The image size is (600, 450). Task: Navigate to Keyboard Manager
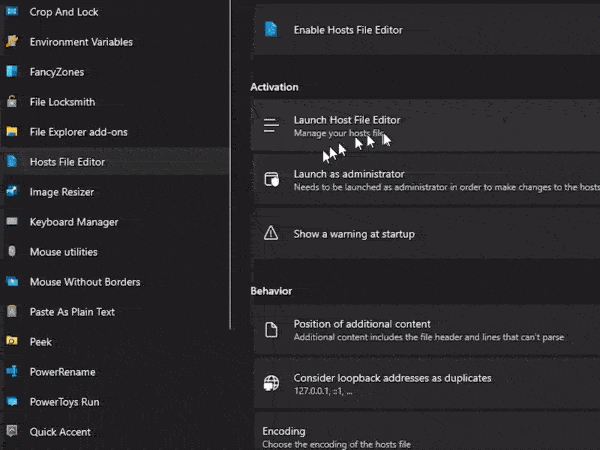(115, 222)
